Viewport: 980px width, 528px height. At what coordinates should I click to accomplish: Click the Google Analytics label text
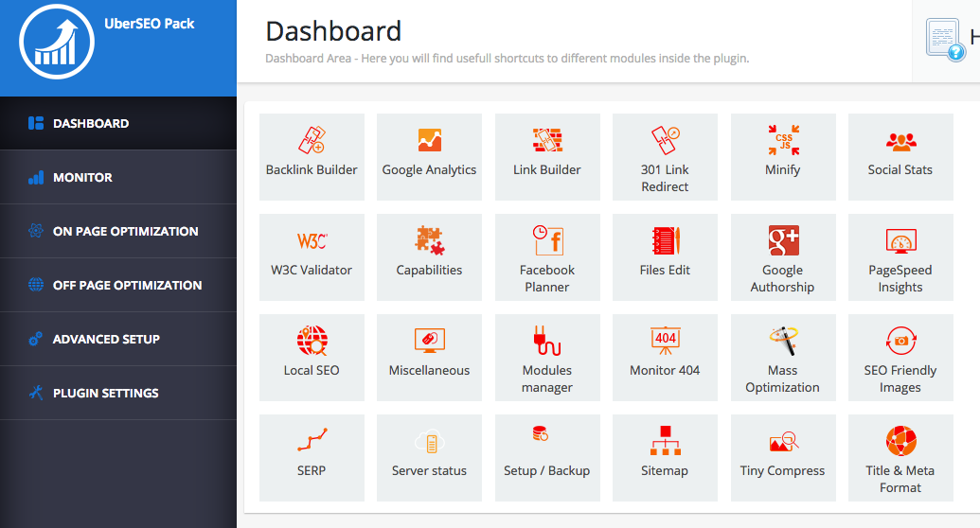429,170
